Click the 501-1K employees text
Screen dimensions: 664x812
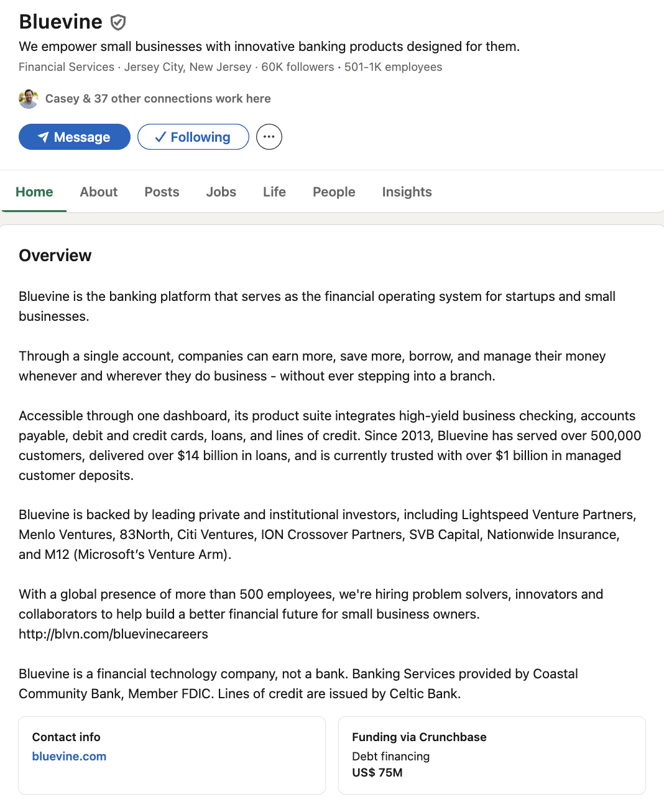393,67
